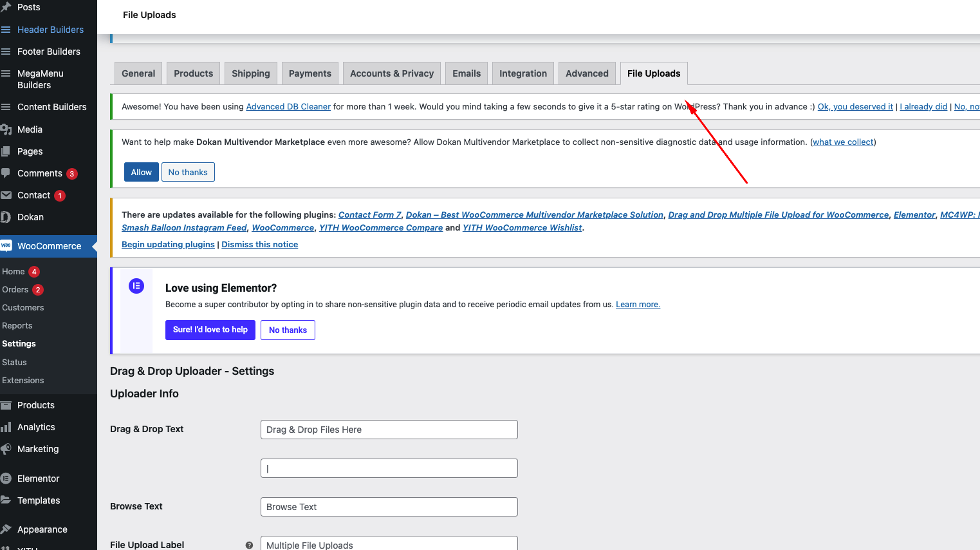The image size is (980, 550).
Task: Click the Comments speech bubble icon
Action: pos(6,173)
